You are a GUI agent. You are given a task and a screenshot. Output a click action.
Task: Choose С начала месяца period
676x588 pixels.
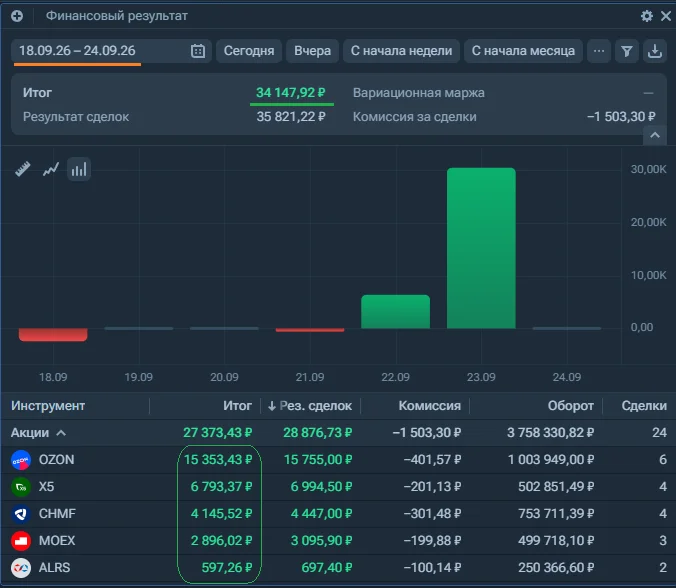(523, 51)
